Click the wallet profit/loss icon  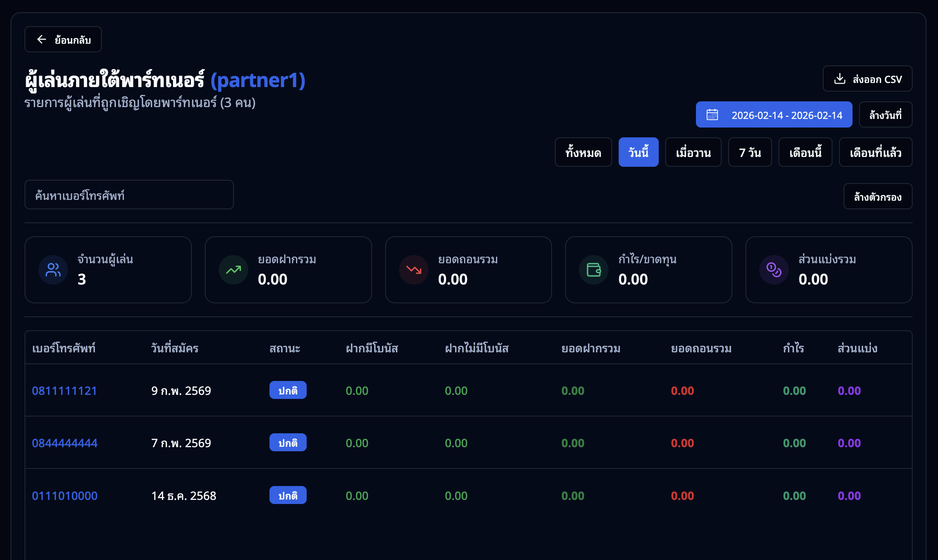click(x=594, y=270)
